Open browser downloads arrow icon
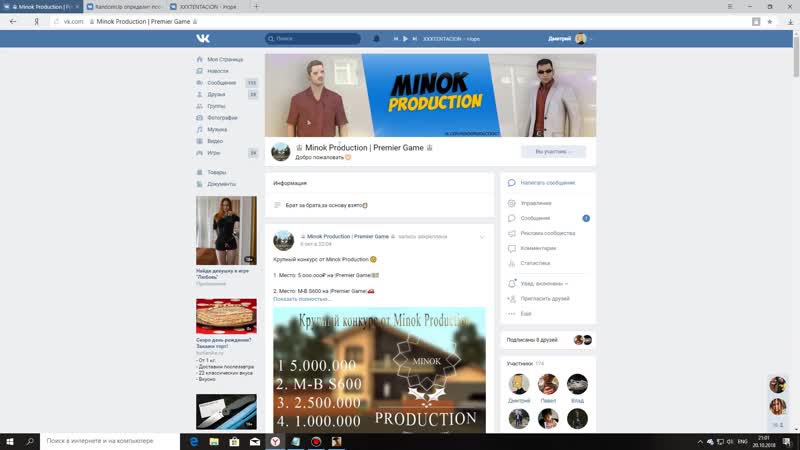800x450 pixels. 790,21
